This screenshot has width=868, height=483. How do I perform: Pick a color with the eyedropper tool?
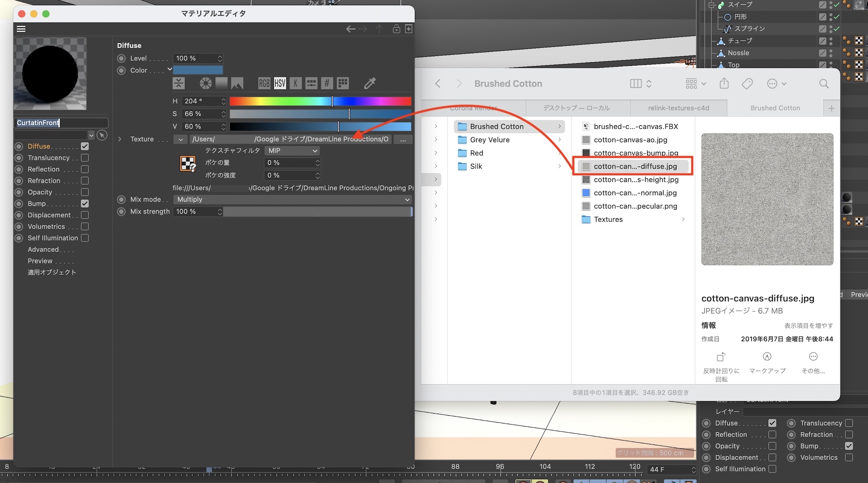(x=370, y=83)
